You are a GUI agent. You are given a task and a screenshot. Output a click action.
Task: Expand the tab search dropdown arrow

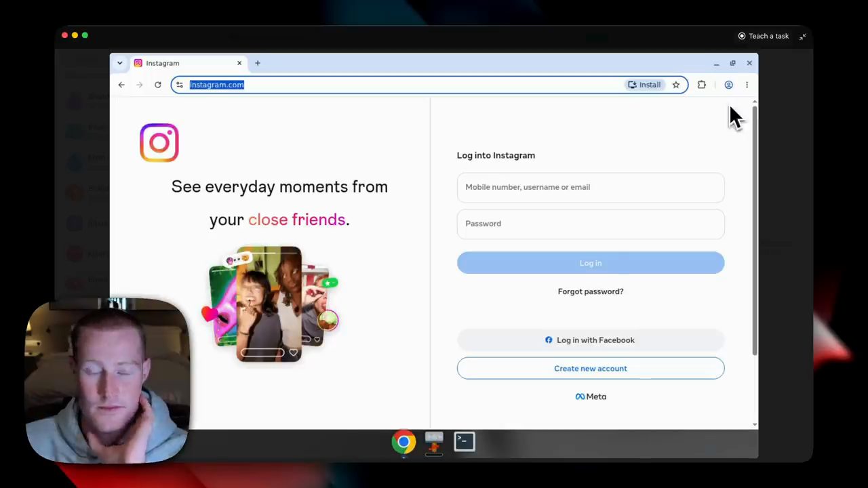pyautogui.click(x=120, y=63)
